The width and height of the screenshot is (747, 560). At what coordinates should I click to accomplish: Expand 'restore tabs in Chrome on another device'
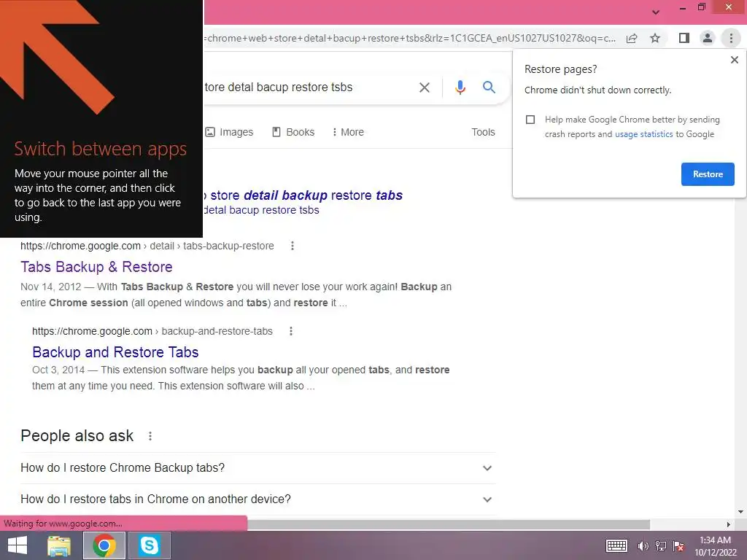(x=258, y=499)
